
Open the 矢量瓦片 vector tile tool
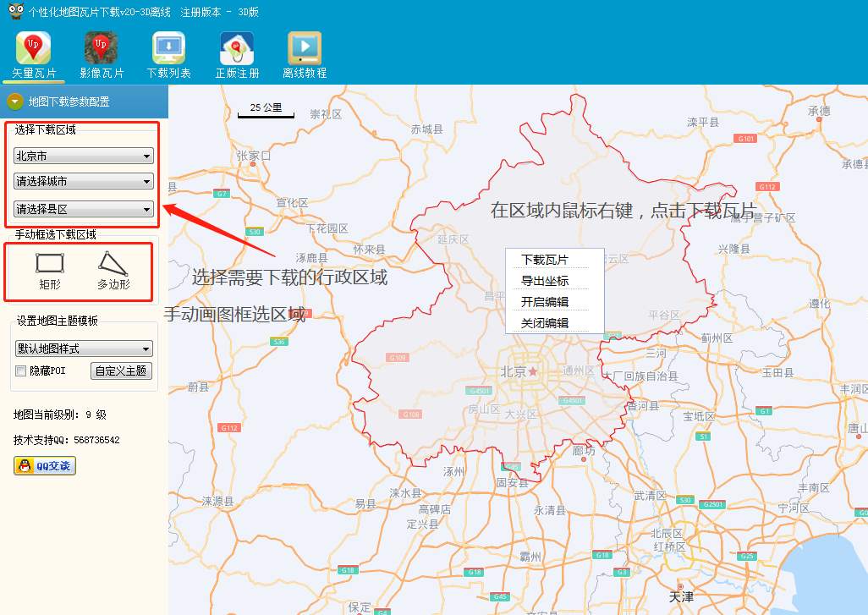point(34,55)
